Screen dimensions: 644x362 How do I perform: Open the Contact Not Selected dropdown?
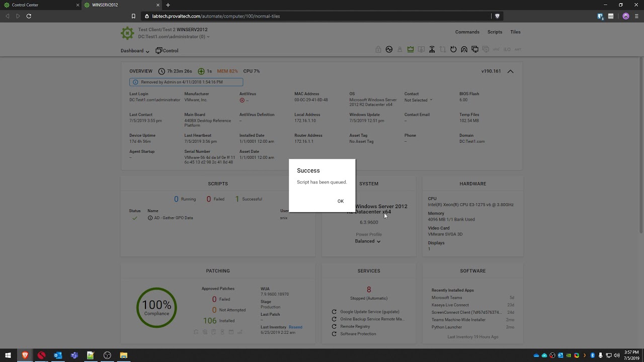click(418, 100)
